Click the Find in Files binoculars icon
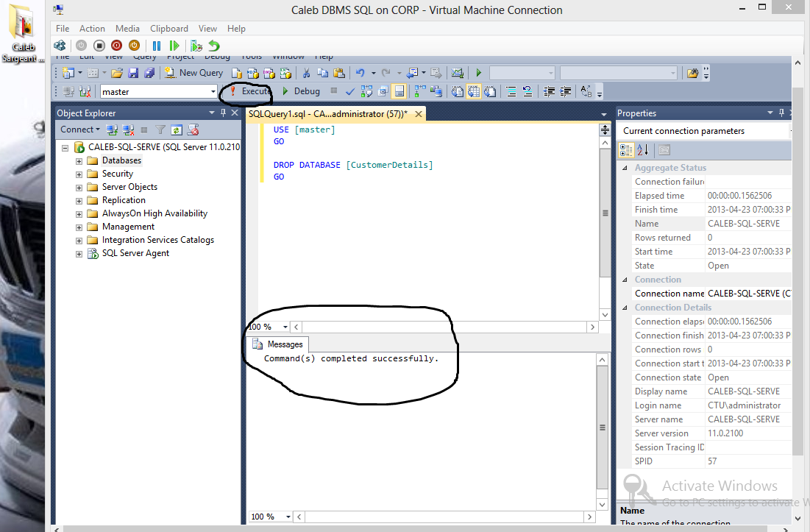 [x=693, y=73]
